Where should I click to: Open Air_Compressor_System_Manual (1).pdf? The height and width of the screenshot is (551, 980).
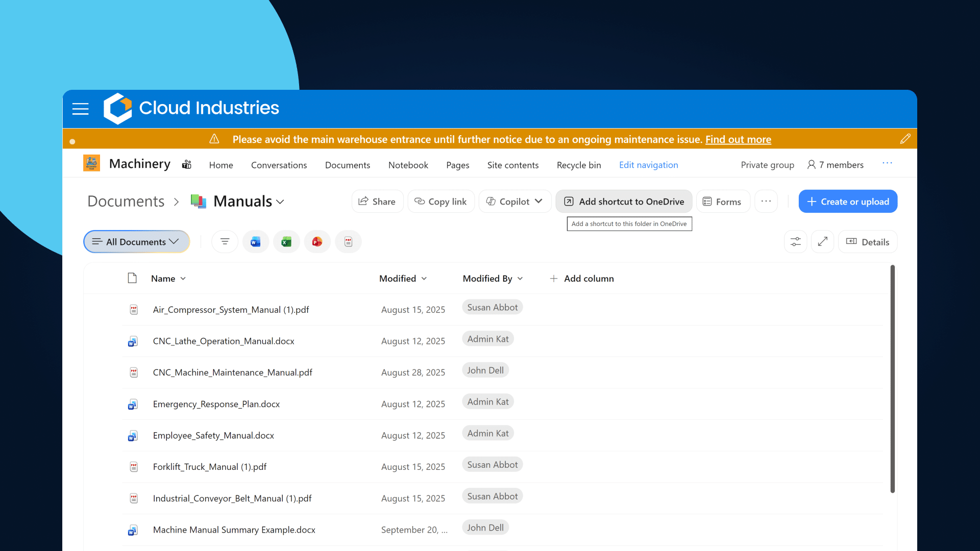tap(231, 310)
